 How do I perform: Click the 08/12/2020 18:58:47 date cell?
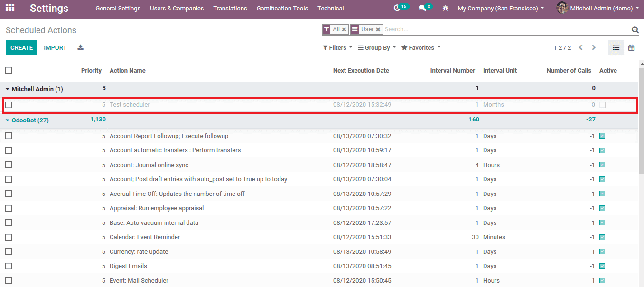[x=362, y=165]
